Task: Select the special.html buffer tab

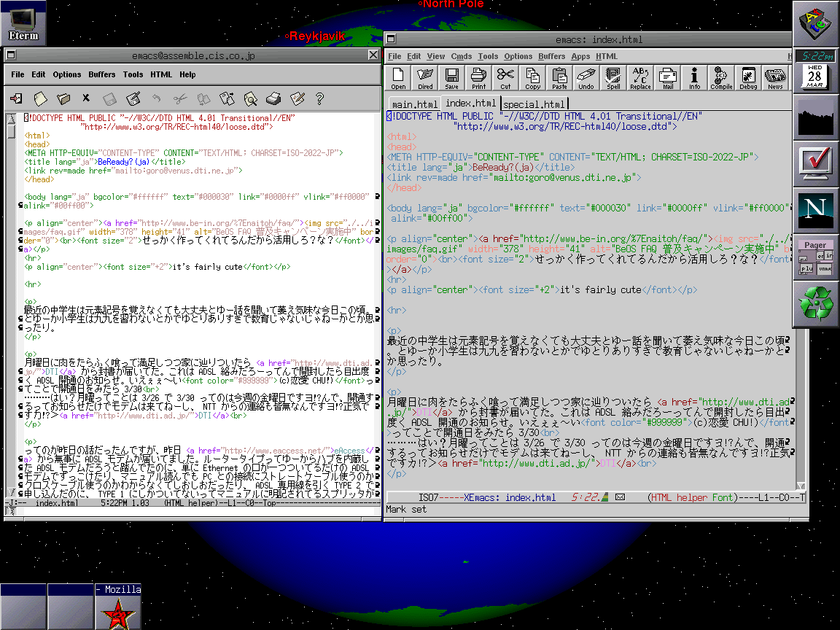Action: [x=534, y=104]
